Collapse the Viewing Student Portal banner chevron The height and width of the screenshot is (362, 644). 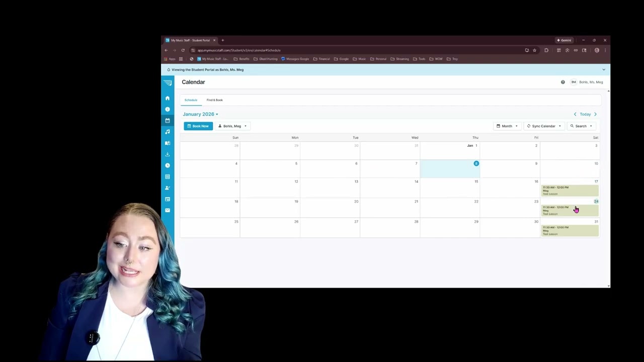click(604, 70)
